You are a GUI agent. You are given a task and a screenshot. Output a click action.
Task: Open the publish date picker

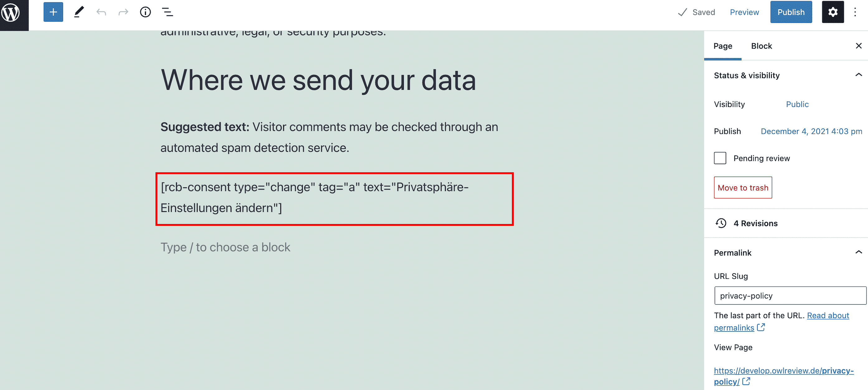point(811,131)
